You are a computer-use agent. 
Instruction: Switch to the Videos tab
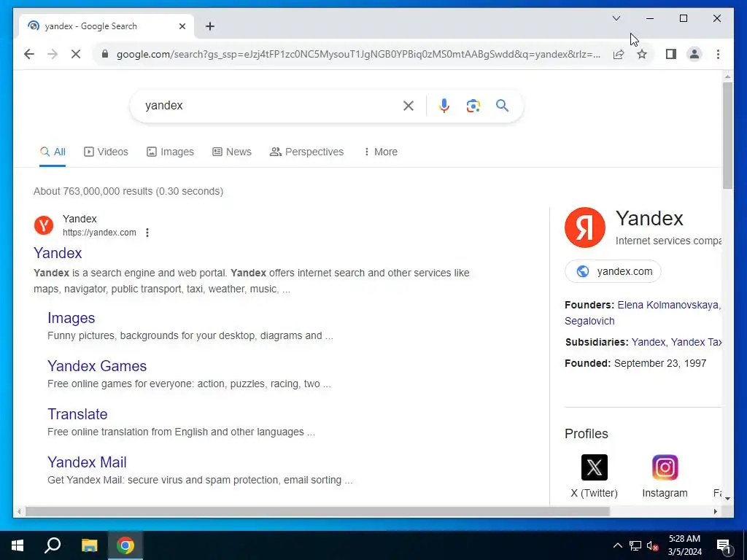107,152
